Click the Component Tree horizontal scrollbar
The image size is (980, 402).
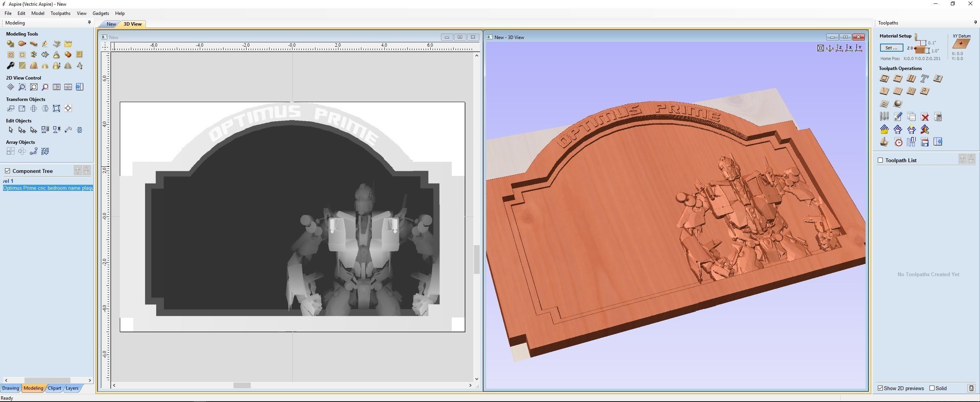(x=47, y=380)
